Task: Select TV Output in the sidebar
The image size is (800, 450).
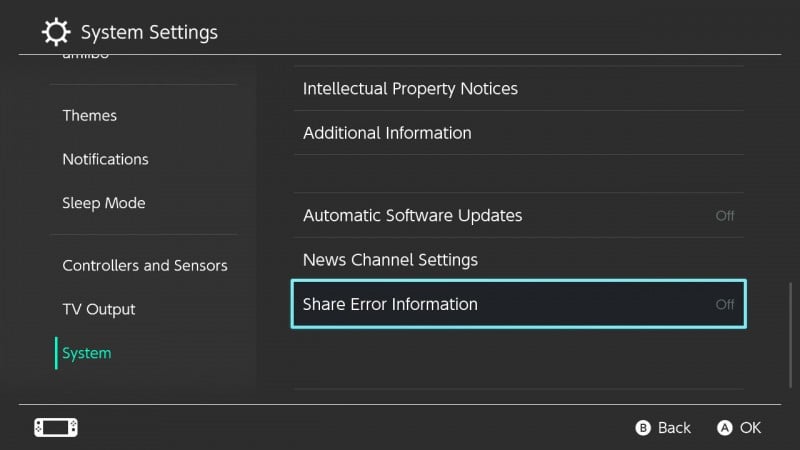Action: pyautogui.click(x=99, y=309)
